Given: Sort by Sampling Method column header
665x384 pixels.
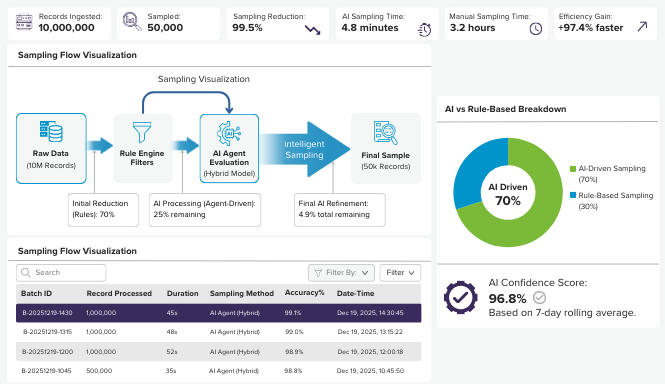Looking at the screenshot, I should (x=242, y=294).
